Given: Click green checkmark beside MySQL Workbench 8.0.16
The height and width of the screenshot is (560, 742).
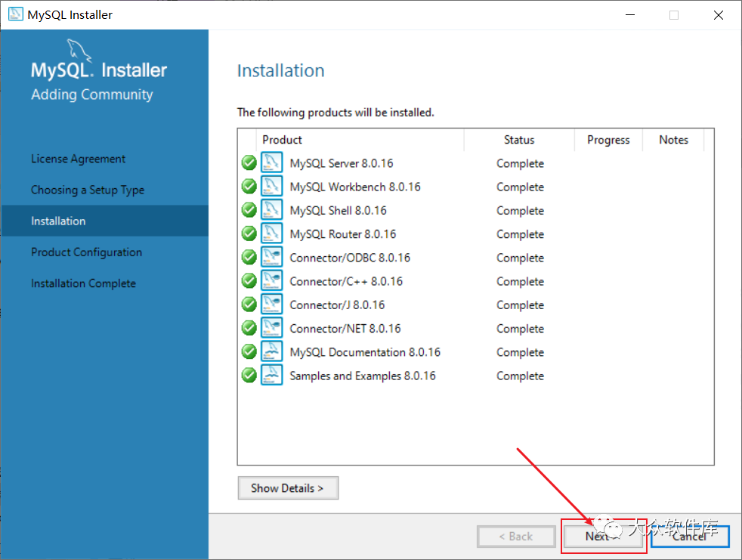Looking at the screenshot, I should pos(249,187).
